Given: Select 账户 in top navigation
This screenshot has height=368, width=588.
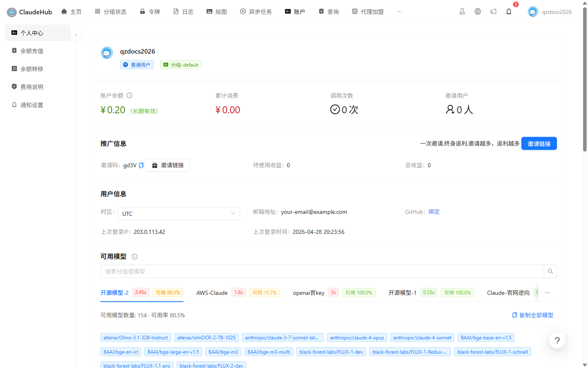Looking at the screenshot, I should pyautogui.click(x=295, y=12).
